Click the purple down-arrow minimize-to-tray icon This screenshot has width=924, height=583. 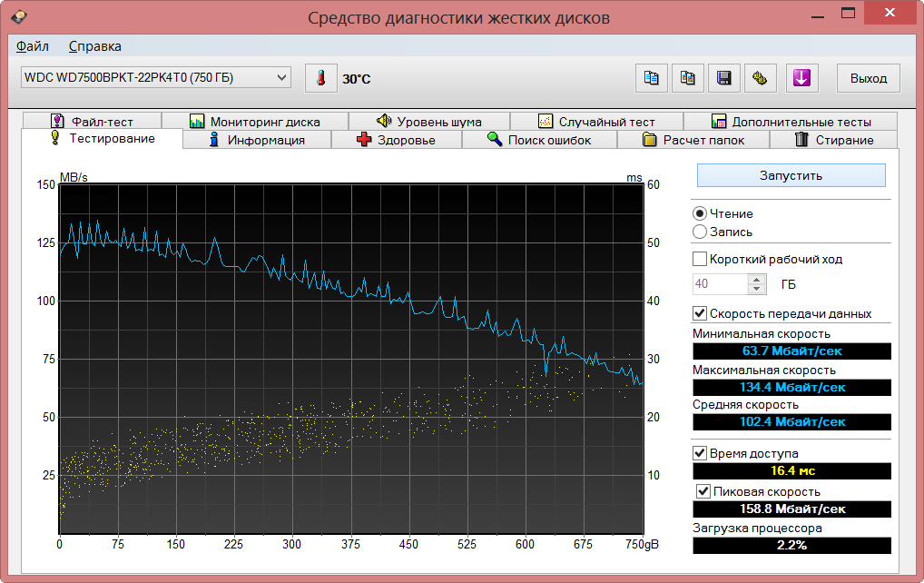[x=802, y=78]
